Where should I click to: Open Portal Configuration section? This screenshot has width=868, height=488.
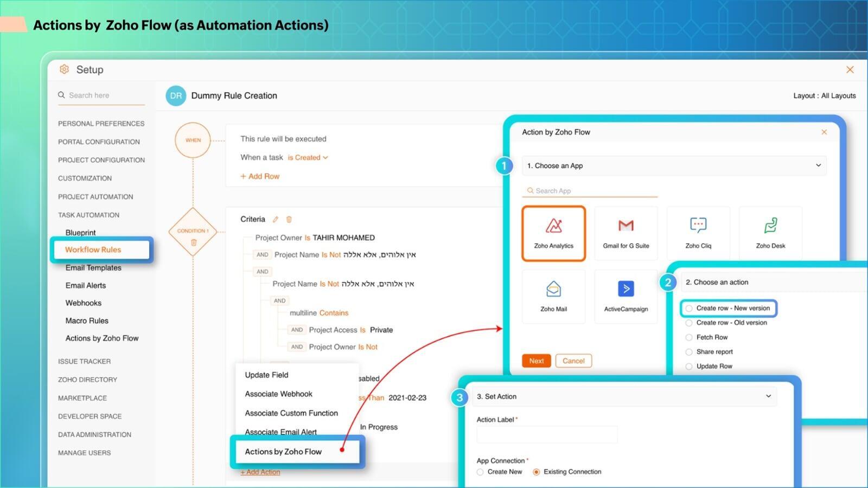[x=99, y=142]
